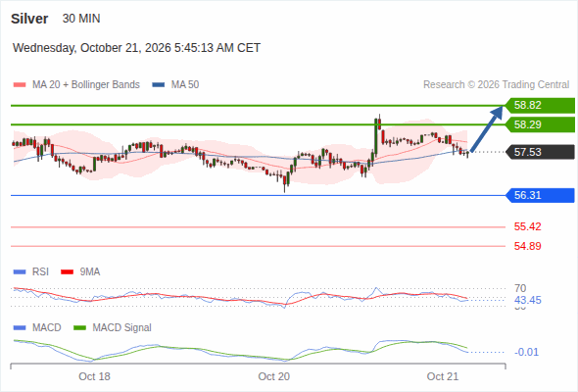Click the Oct 20 date axis label

coord(274,376)
